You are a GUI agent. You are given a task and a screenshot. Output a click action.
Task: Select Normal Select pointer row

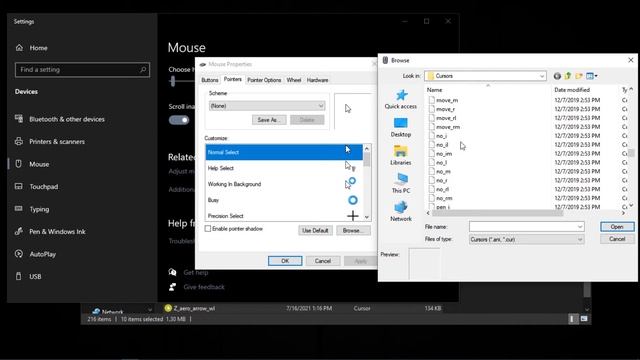(284, 152)
